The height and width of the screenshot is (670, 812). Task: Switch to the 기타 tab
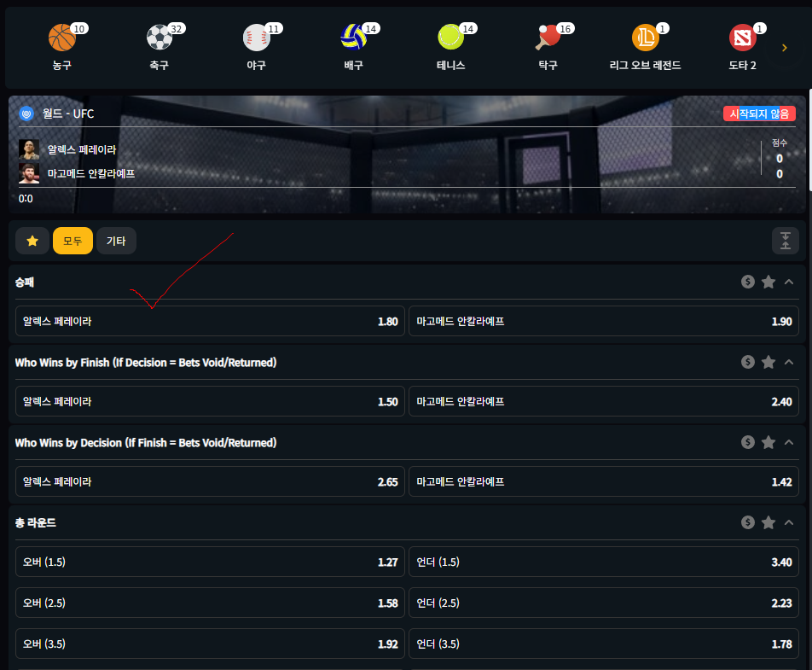[116, 241]
